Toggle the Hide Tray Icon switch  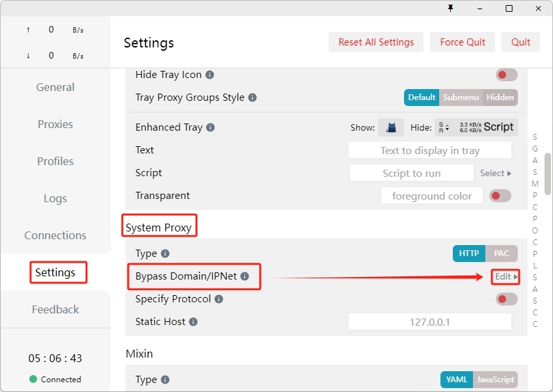point(506,75)
